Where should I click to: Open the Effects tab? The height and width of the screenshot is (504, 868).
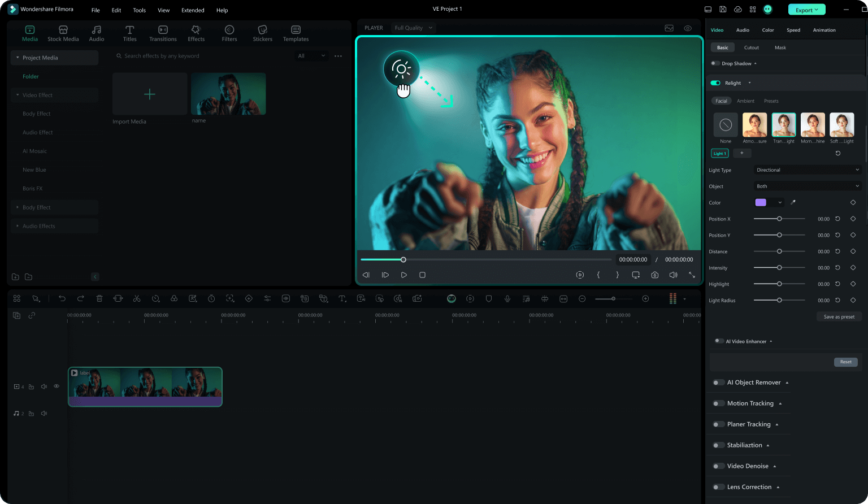coord(196,33)
